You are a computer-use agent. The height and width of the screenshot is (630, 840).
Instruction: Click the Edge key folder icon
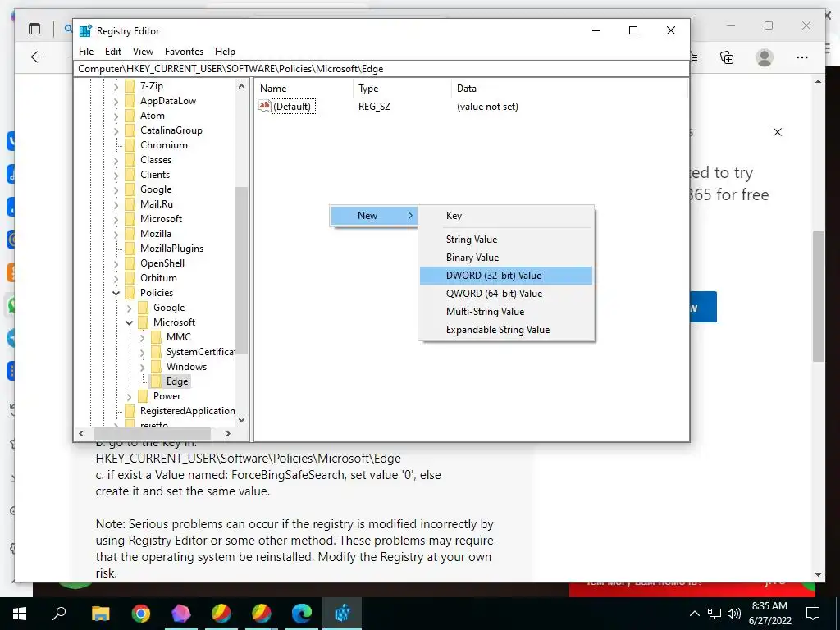(x=157, y=381)
